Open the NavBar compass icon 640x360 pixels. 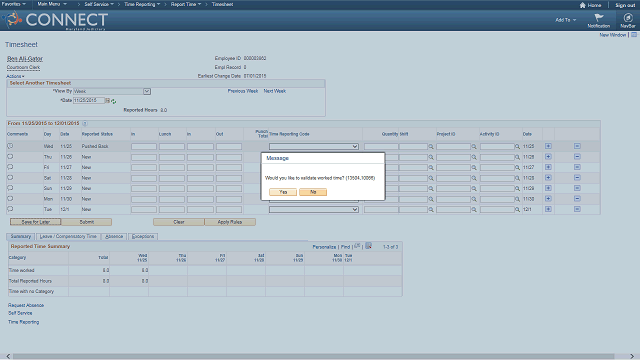[628, 18]
